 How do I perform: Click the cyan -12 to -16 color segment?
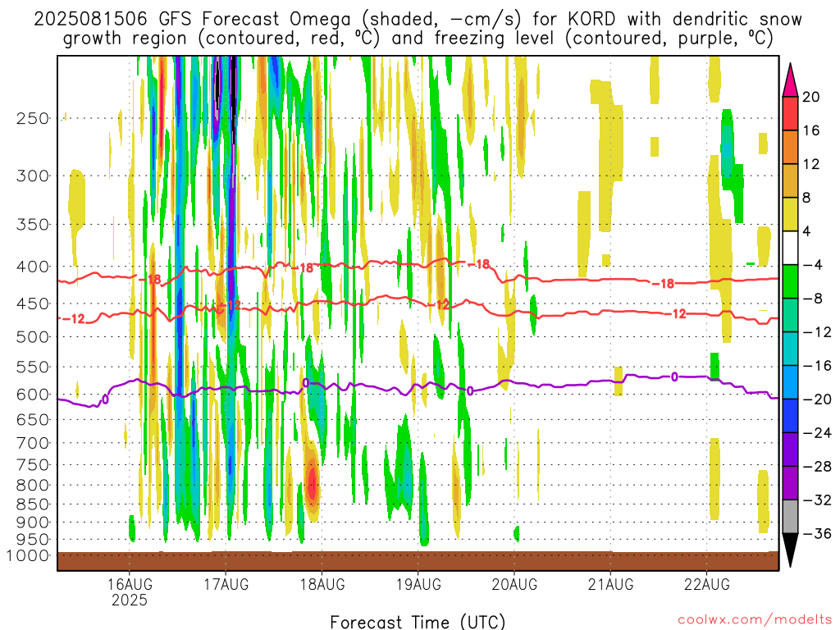point(790,348)
